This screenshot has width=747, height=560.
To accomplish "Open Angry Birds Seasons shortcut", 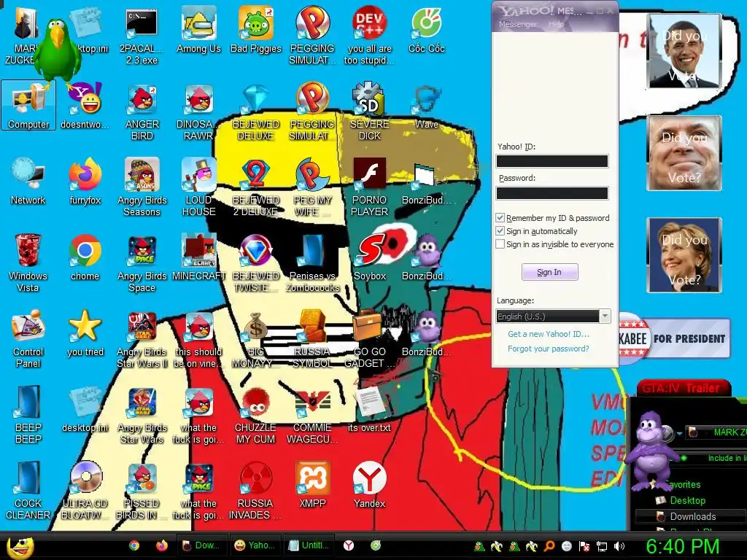I will tap(142, 187).
